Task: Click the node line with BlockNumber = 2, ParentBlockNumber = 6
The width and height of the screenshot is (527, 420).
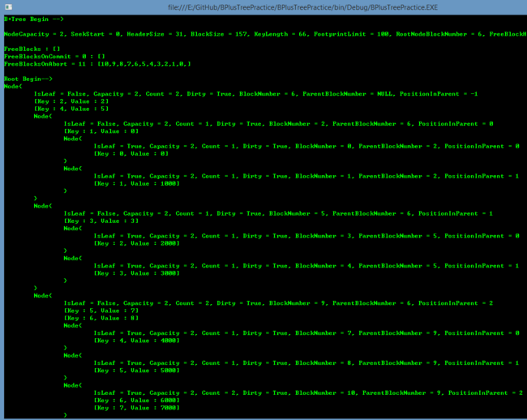Action: 279,123
